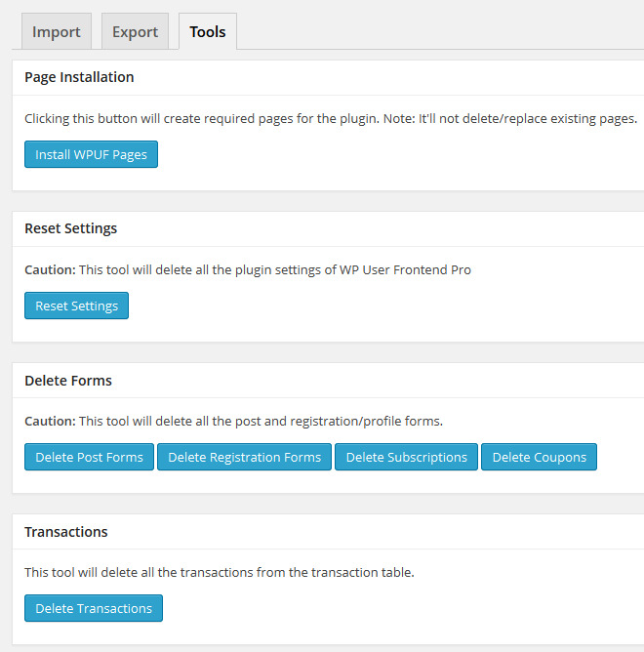
Task: Click Install WPUF Pages button
Action: (x=91, y=154)
